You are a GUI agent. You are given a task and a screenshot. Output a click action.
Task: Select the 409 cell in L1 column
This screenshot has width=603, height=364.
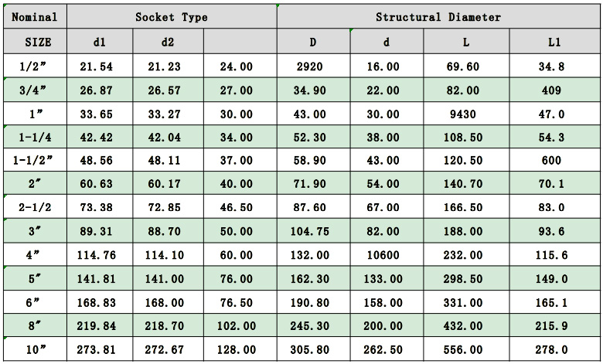554,90
